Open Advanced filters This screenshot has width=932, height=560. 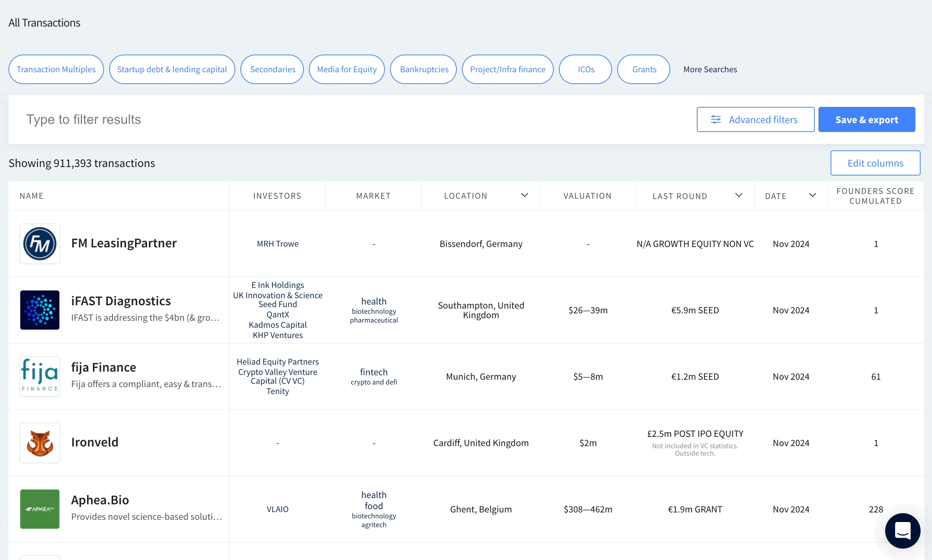tap(755, 119)
